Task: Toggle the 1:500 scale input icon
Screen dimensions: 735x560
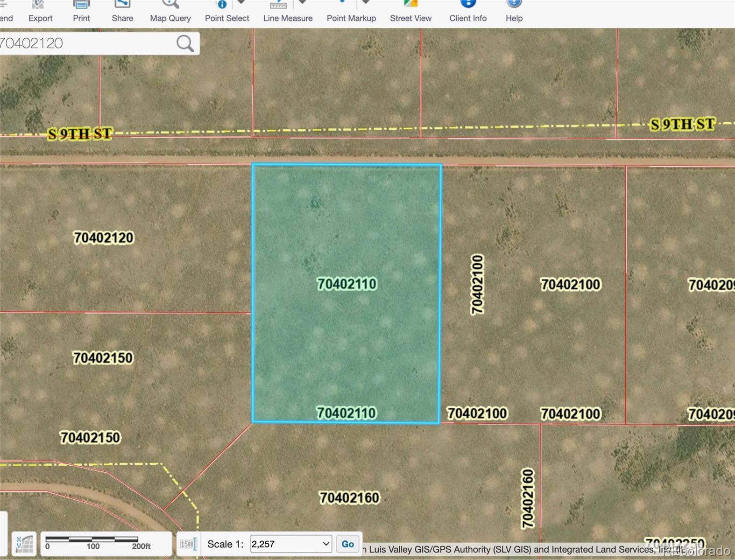Action: click(x=188, y=544)
